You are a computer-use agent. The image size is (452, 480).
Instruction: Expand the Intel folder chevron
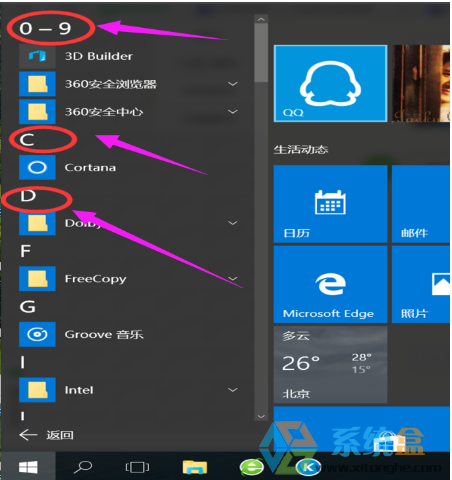click(233, 390)
